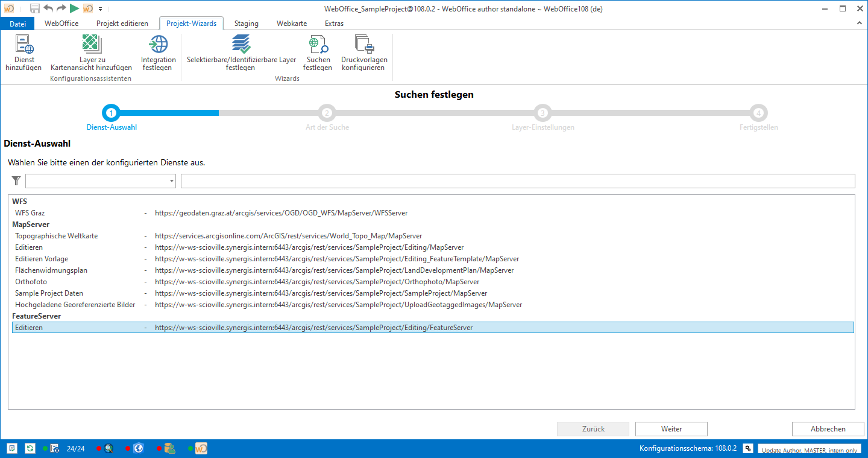Image resolution: width=868 pixels, height=458 pixels.
Task: Click the Suchen festlegen ribbon icon
Action: (318, 45)
